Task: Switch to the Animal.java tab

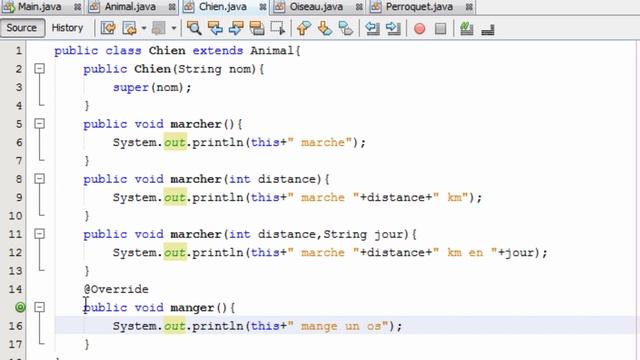Action: tap(130, 7)
